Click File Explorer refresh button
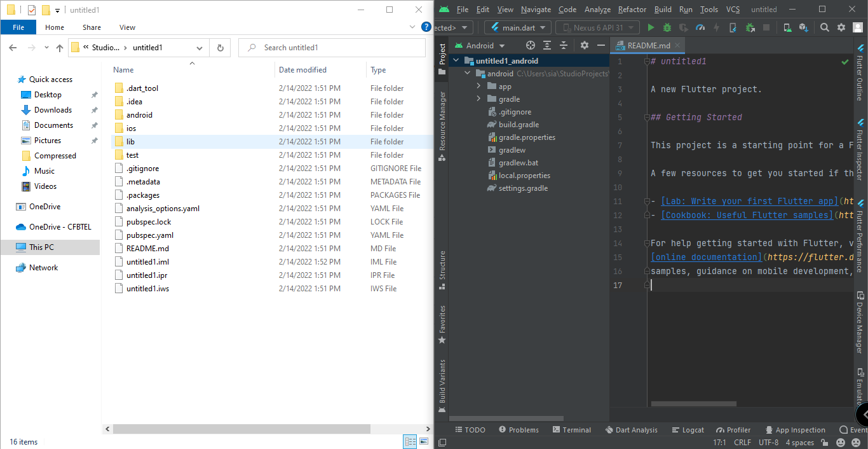The width and height of the screenshot is (868, 449). pyautogui.click(x=220, y=48)
